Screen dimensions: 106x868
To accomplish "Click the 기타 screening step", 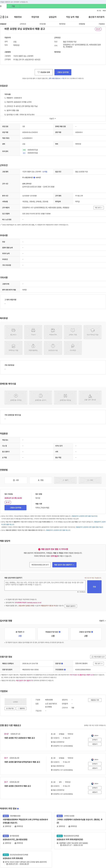I will click(x=90, y=480).
